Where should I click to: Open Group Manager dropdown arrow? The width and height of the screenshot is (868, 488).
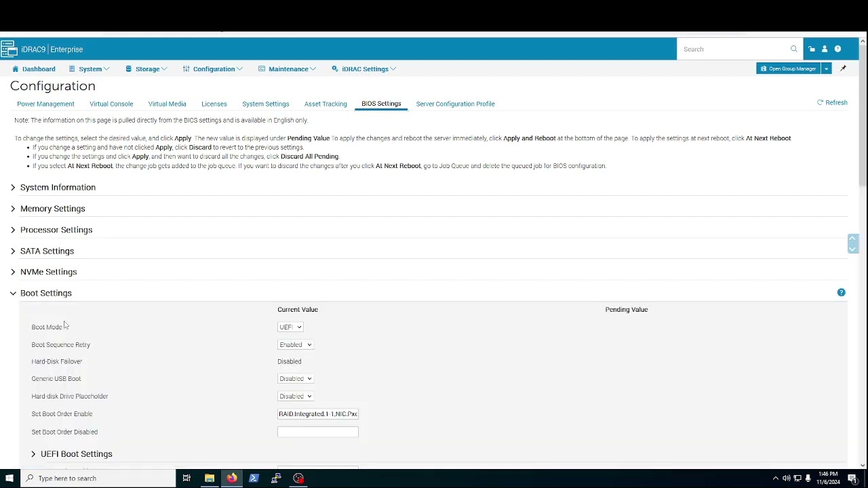[x=826, y=68]
